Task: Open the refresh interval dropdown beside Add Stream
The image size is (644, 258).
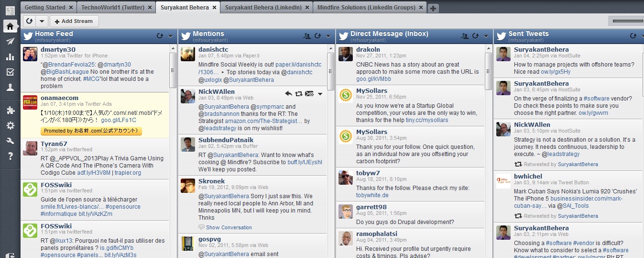Action: tap(42, 21)
